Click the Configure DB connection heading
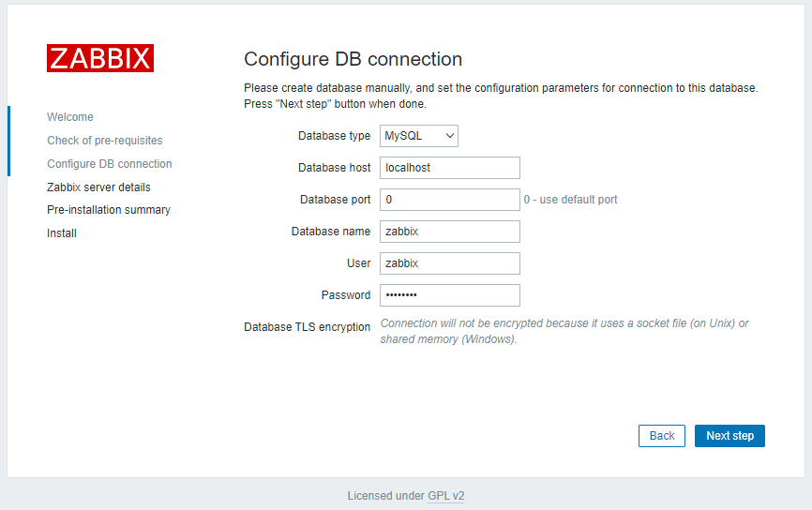This screenshot has width=812, height=510. coord(353,59)
